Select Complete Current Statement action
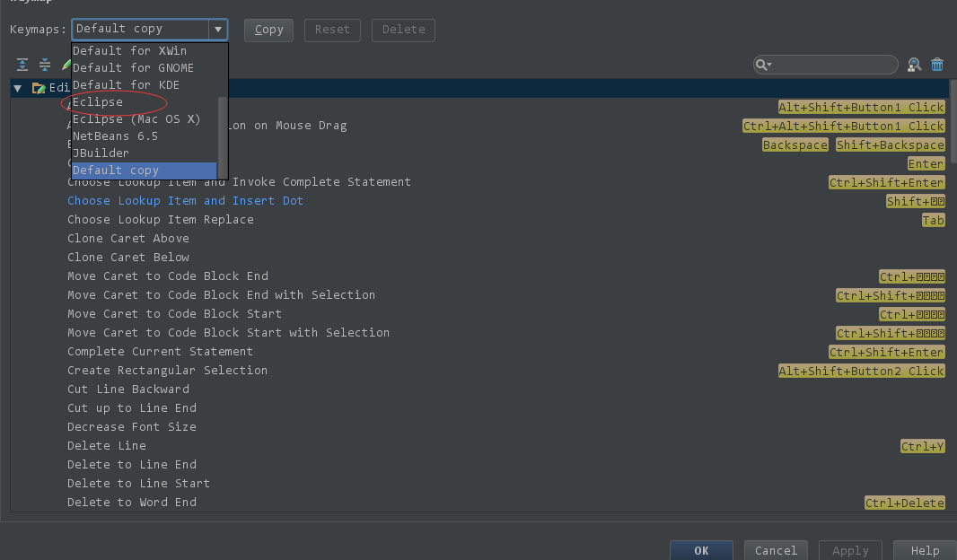This screenshot has width=957, height=560. [x=160, y=352]
